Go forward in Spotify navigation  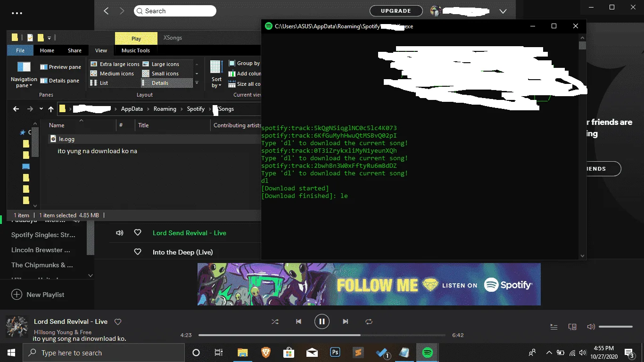(122, 11)
